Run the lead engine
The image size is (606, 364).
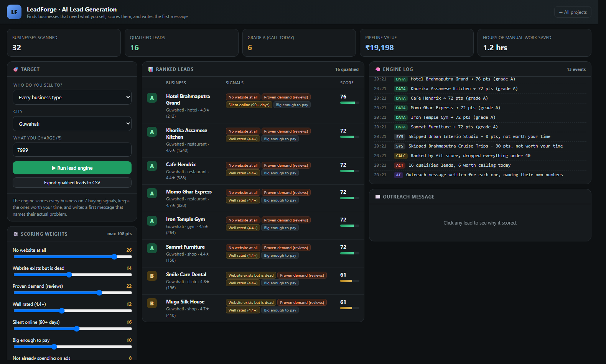pyautogui.click(x=72, y=168)
